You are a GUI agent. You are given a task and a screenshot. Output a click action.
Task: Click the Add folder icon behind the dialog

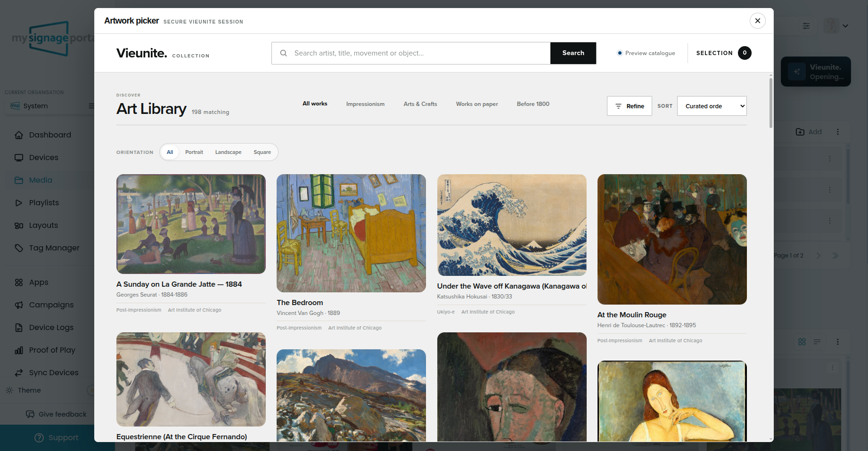click(x=800, y=132)
